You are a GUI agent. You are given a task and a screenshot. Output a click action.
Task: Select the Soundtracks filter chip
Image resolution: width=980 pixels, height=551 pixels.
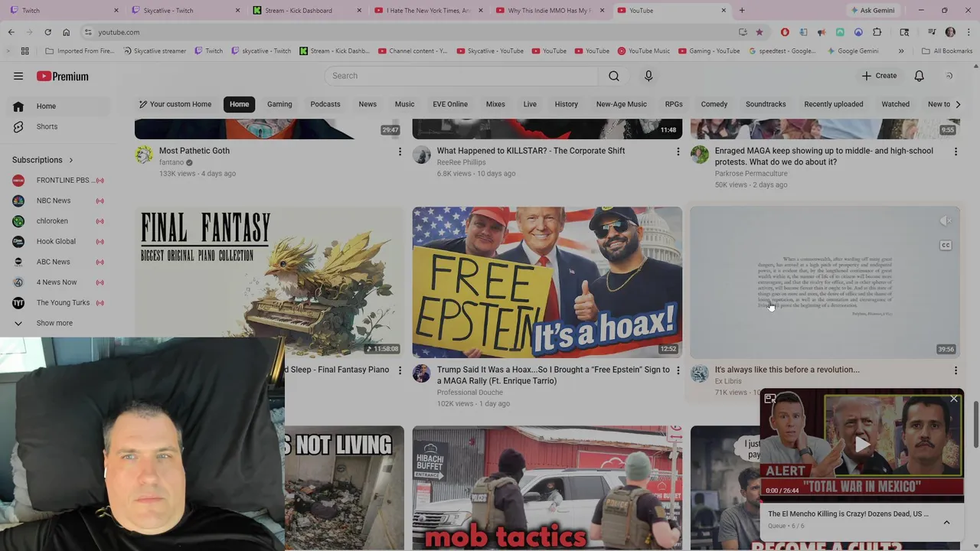point(766,104)
